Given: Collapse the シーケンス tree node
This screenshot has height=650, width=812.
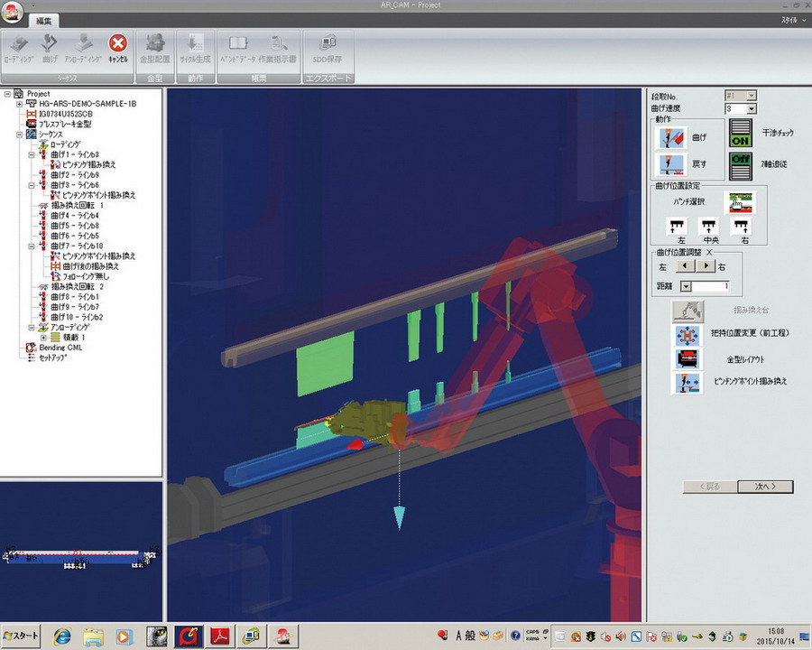Looking at the screenshot, I should 20,135.
